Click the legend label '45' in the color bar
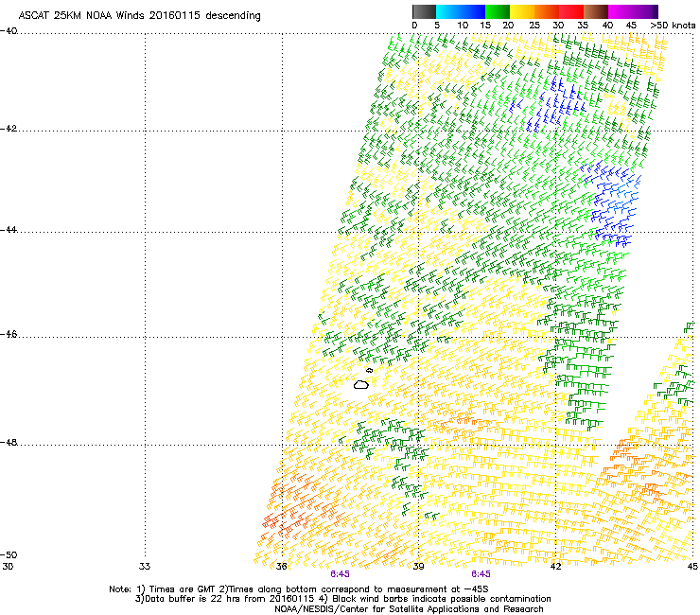The image size is (700, 615). click(x=631, y=26)
